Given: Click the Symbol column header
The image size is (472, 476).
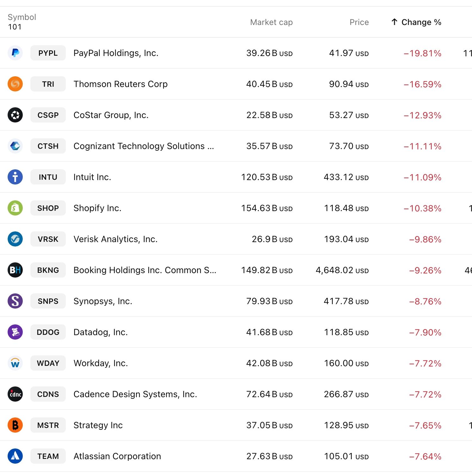Looking at the screenshot, I should tap(22, 17).
